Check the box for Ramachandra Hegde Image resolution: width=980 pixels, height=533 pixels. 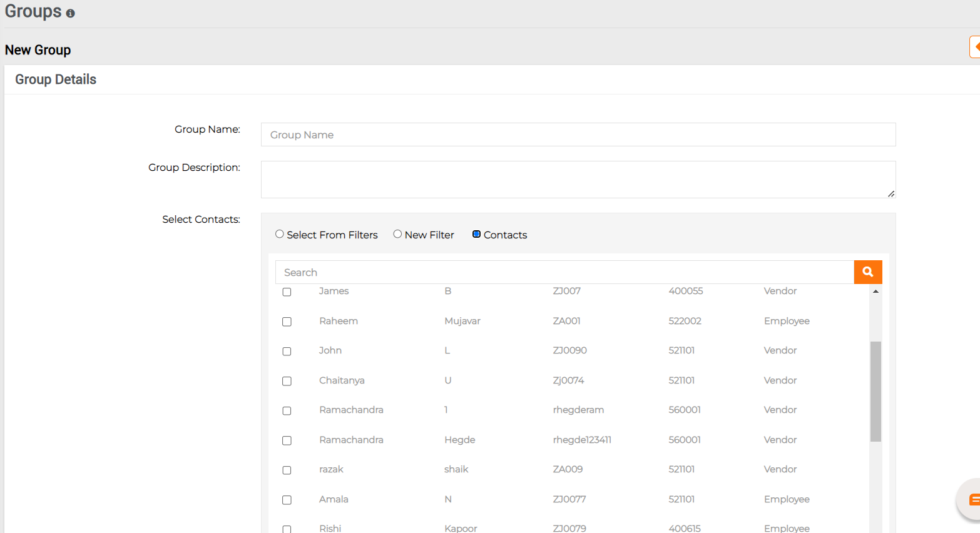(x=287, y=440)
